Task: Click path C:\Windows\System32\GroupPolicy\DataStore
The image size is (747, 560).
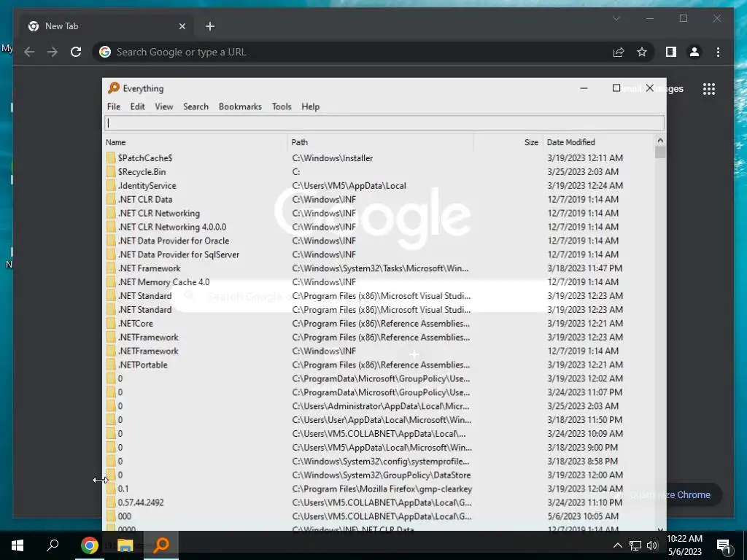Action: pyautogui.click(x=382, y=475)
